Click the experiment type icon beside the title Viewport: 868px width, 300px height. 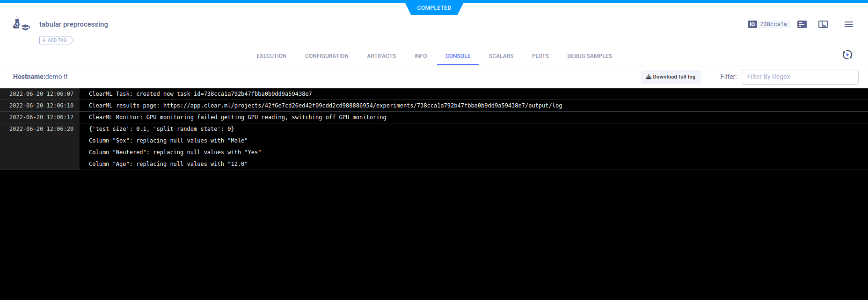coord(21,24)
